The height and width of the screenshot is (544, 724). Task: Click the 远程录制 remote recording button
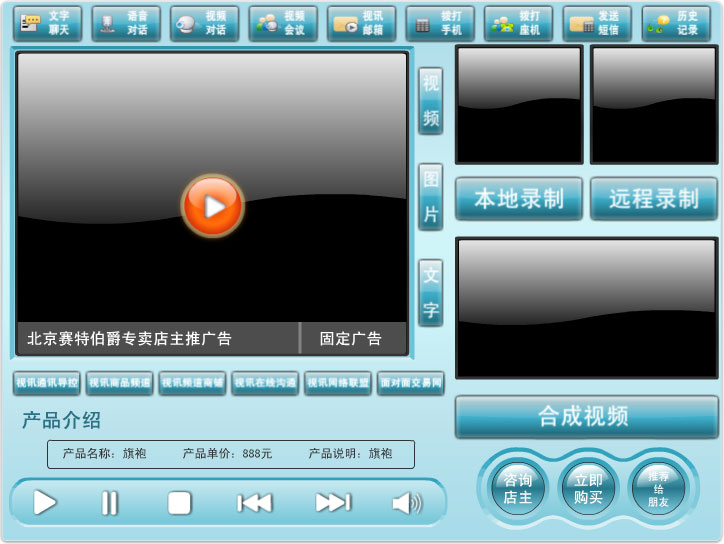point(653,199)
